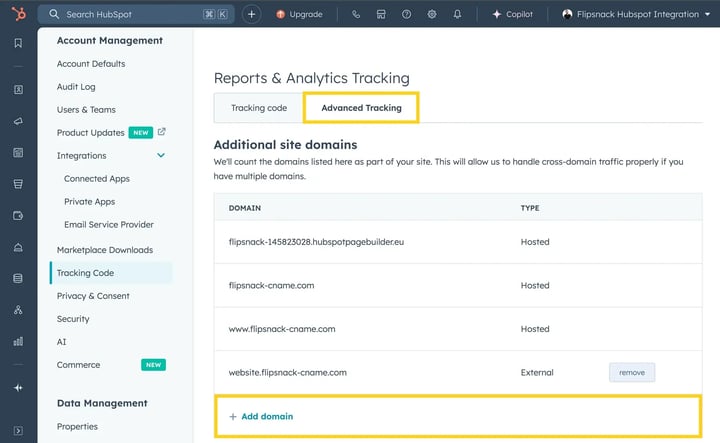Open Audit Log in sidebar
Screen dimensions: 720x443
click(x=76, y=87)
